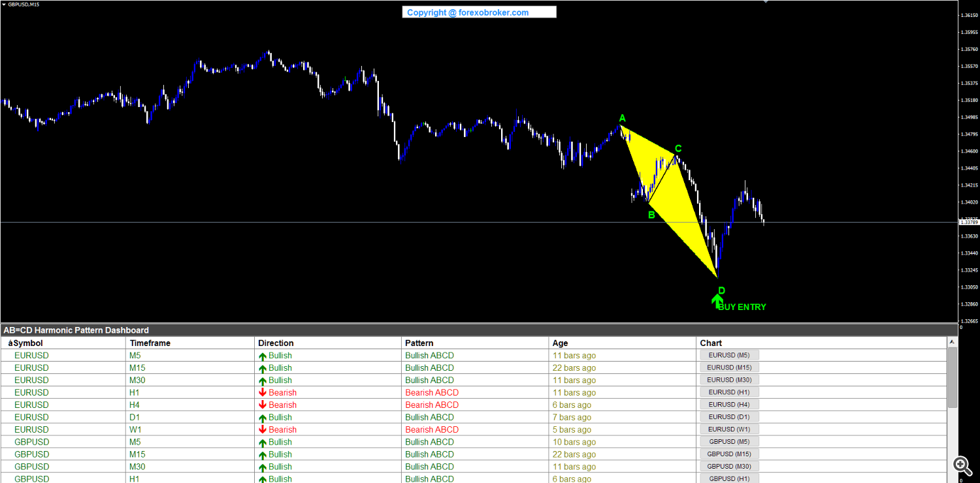This screenshot has height=483, width=980.
Task: Click the bullish arrow in EURUSD D1 row
Action: tap(263, 418)
